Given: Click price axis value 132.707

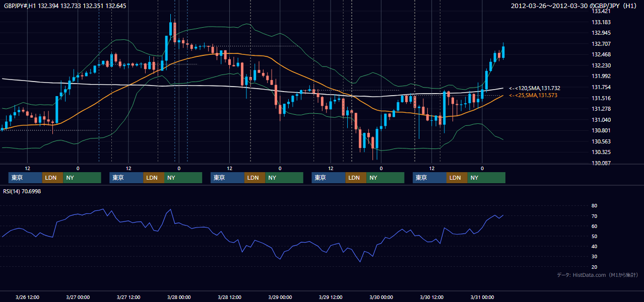Looking at the screenshot, I should [x=601, y=44].
